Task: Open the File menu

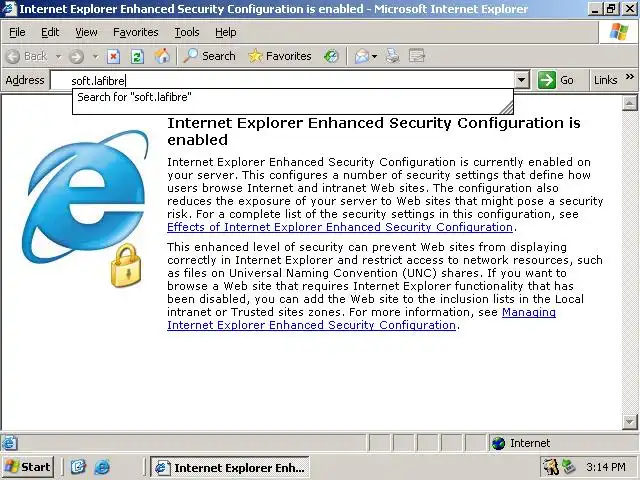Action: point(17,32)
